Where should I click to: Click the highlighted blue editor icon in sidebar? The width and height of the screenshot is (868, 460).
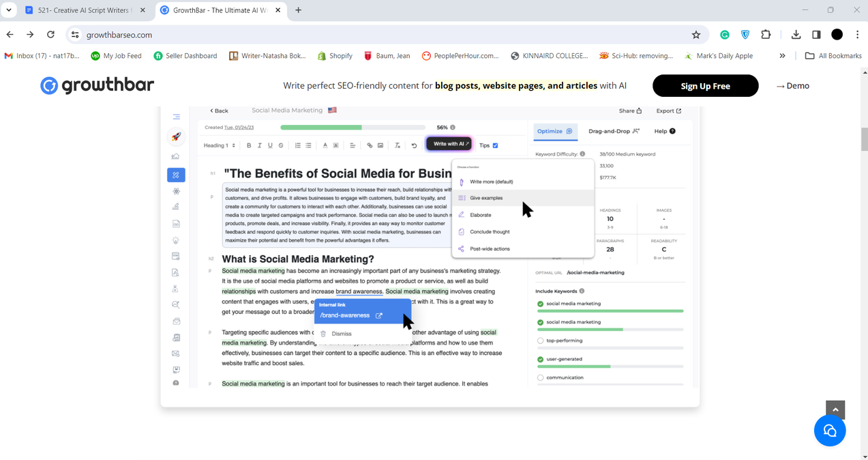(176, 175)
